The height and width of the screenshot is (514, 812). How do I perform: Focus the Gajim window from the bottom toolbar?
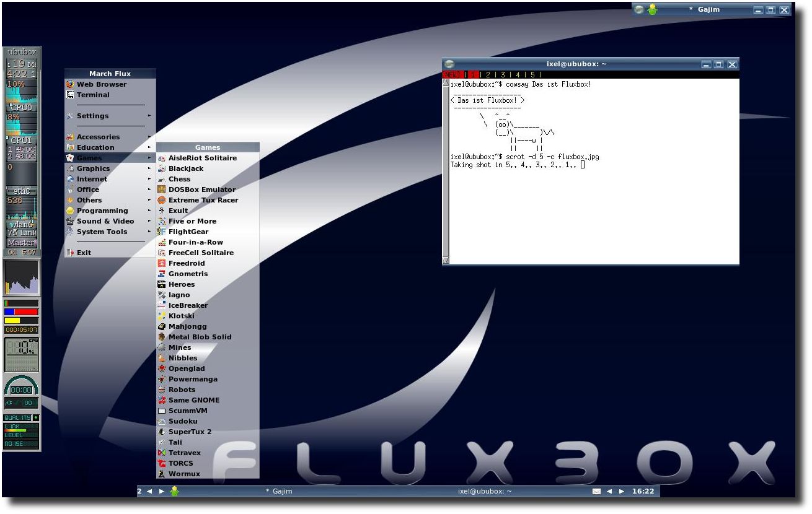pyautogui.click(x=279, y=491)
